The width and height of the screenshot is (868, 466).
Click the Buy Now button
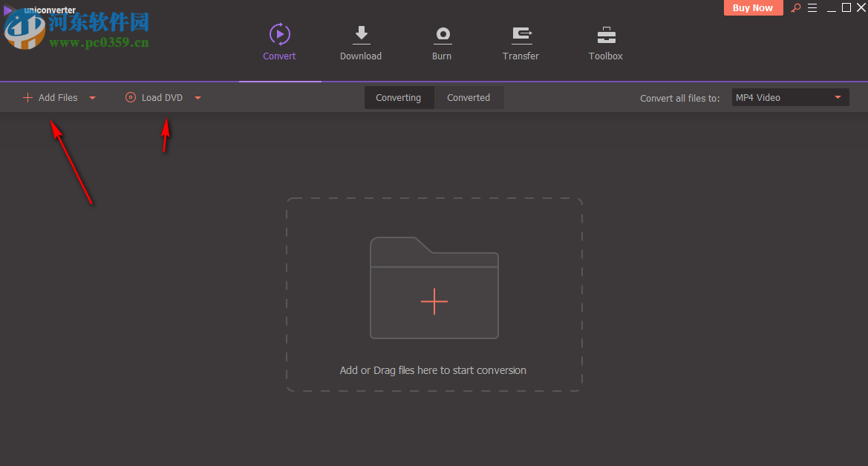753,7
